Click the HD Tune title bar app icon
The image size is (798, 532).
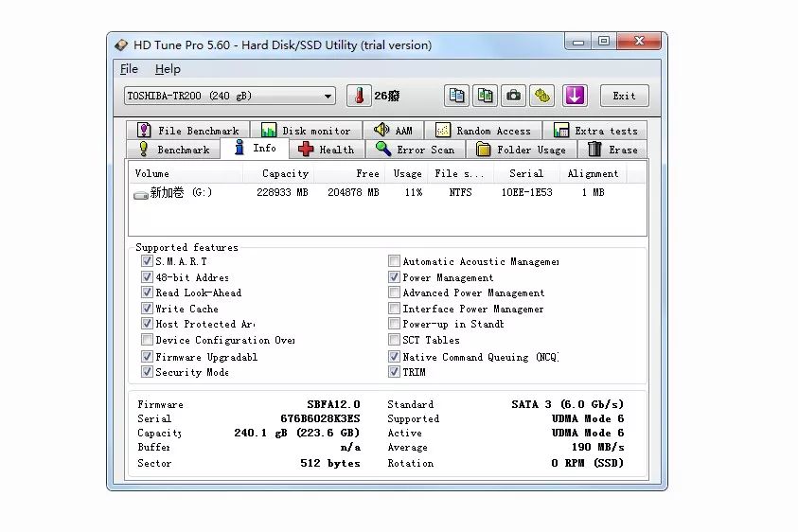coord(121,45)
